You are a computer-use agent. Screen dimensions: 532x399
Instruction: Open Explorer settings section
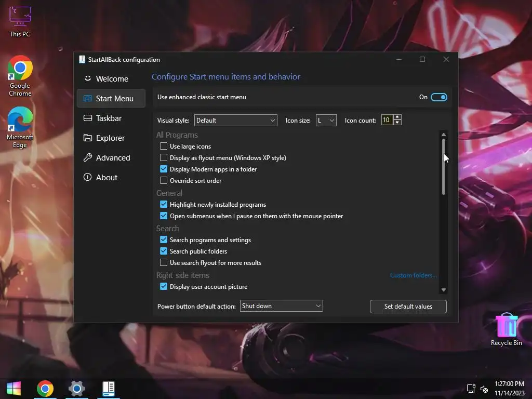(x=111, y=138)
